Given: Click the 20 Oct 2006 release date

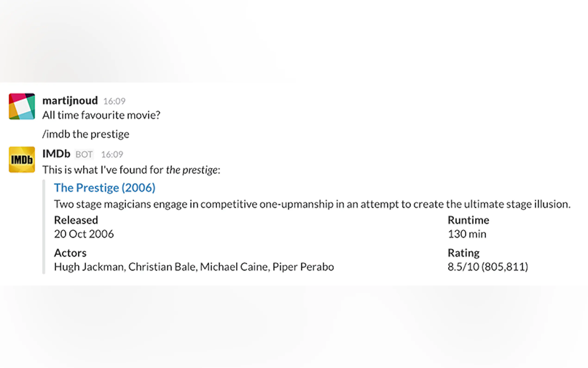Looking at the screenshot, I should [x=84, y=234].
